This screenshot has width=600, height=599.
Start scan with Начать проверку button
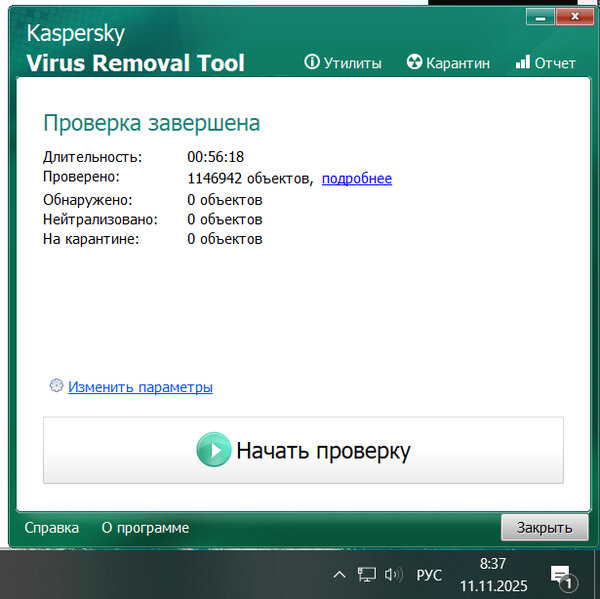coord(303,450)
